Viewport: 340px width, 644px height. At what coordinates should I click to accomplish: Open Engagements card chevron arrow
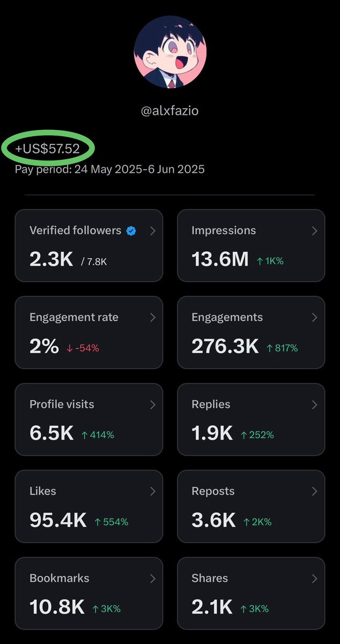(x=314, y=318)
